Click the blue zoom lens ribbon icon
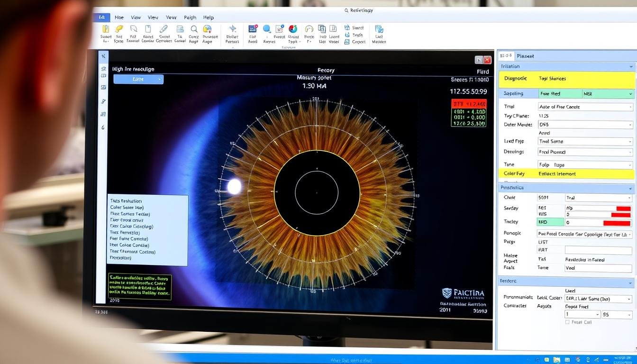The width and height of the screenshot is (637, 364). (267, 29)
